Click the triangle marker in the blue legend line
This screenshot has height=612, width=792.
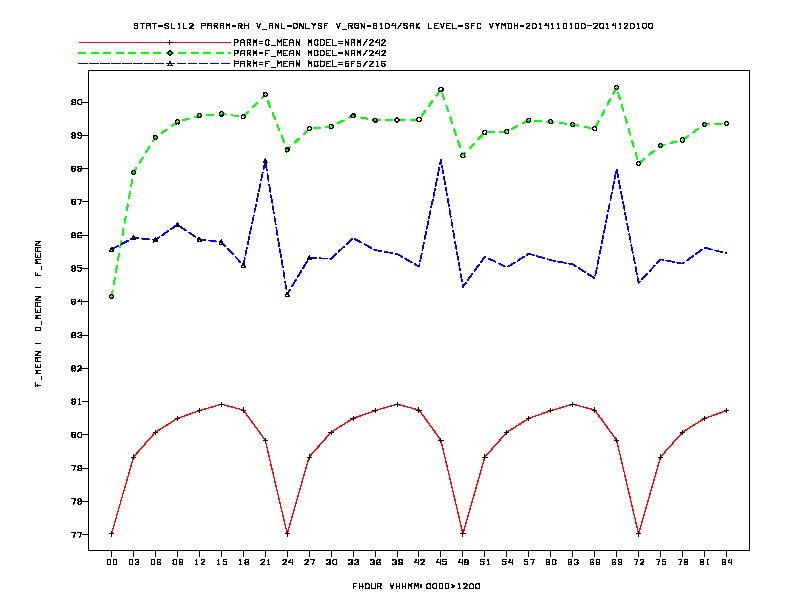click(x=170, y=64)
